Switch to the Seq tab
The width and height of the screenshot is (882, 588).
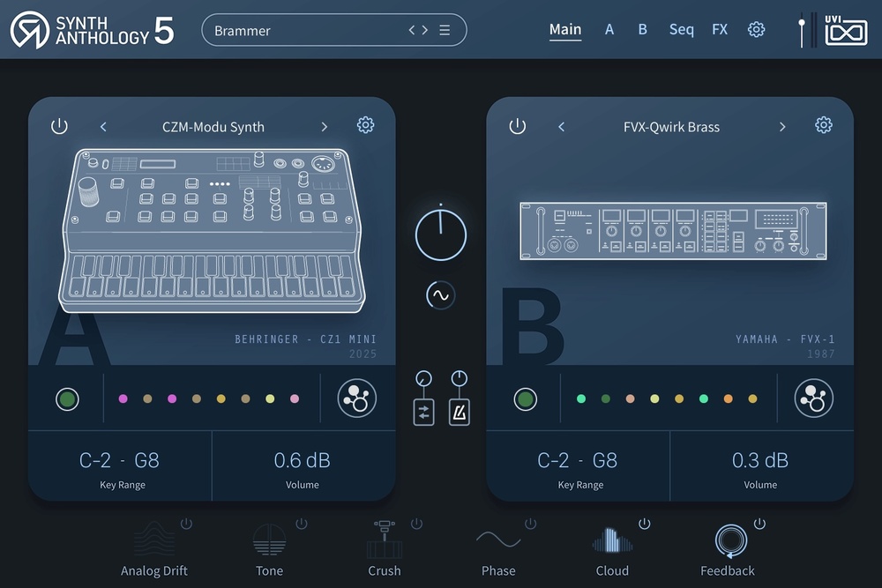click(x=681, y=29)
